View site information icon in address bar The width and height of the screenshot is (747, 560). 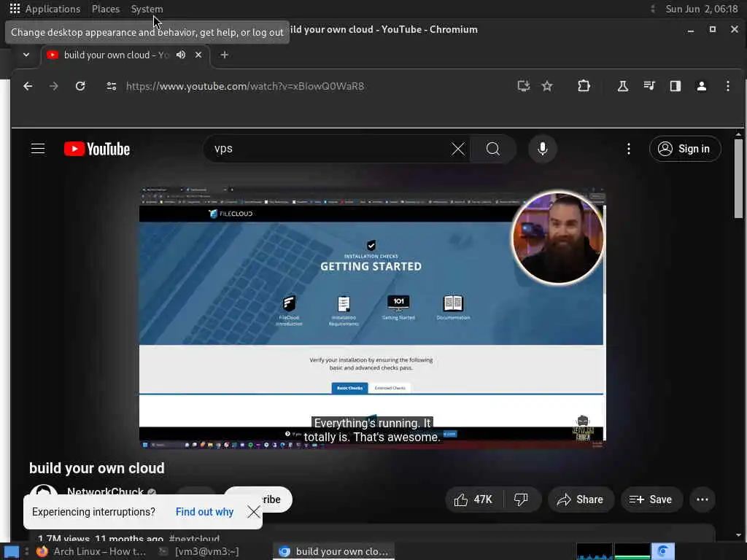pyautogui.click(x=112, y=86)
